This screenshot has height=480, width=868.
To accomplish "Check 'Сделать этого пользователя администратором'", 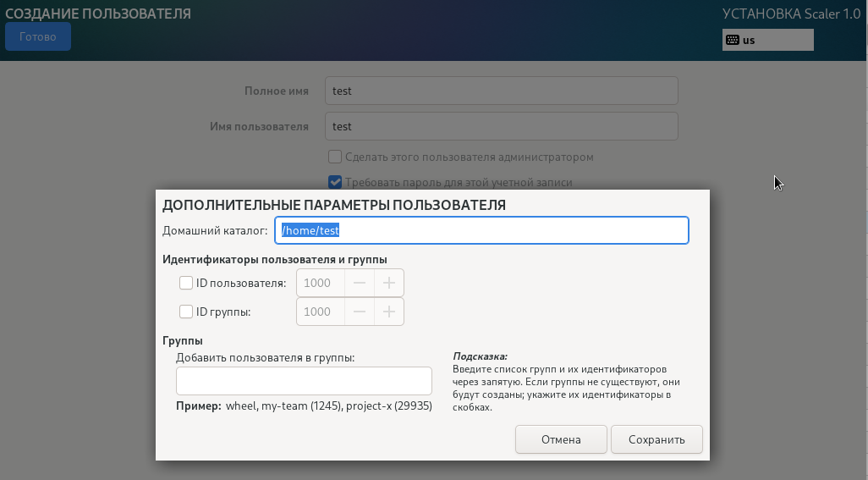I will [335, 157].
